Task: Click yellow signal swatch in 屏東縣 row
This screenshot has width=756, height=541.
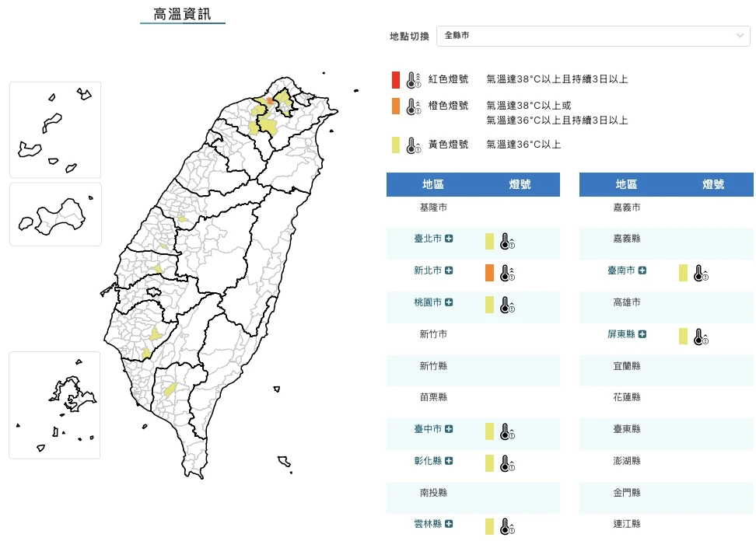Action: tap(683, 337)
